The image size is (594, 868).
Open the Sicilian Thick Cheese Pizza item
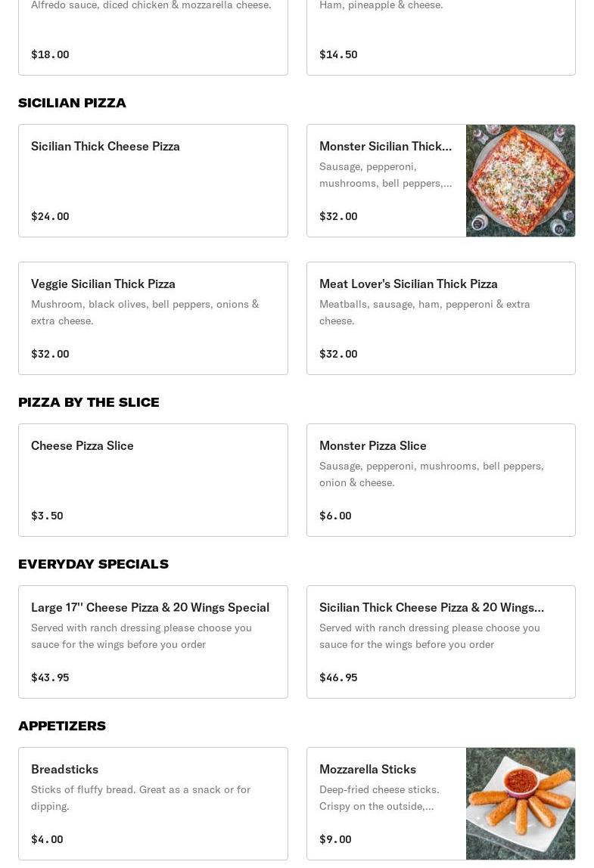153,181
